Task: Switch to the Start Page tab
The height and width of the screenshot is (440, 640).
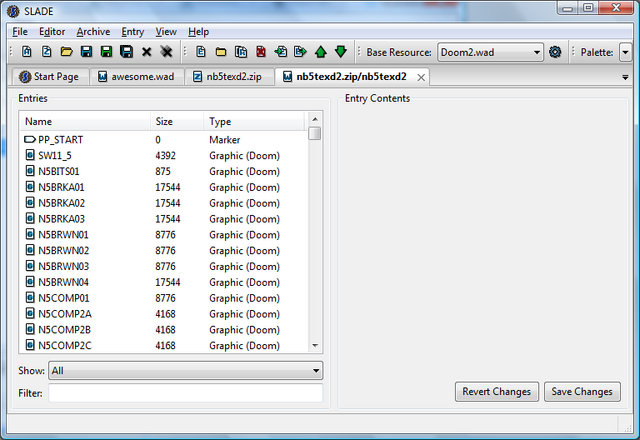Action: (x=49, y=77)
